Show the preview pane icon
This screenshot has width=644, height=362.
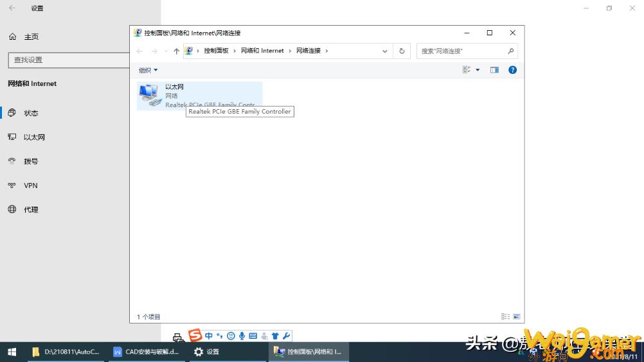click(494, 70)
